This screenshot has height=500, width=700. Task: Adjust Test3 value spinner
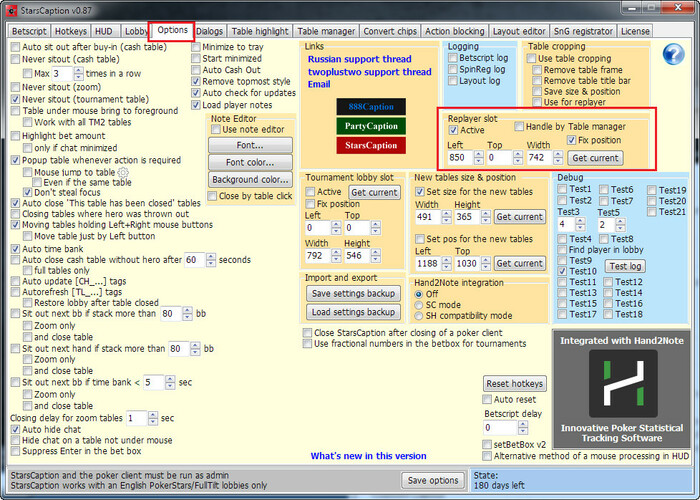(580, 224)
